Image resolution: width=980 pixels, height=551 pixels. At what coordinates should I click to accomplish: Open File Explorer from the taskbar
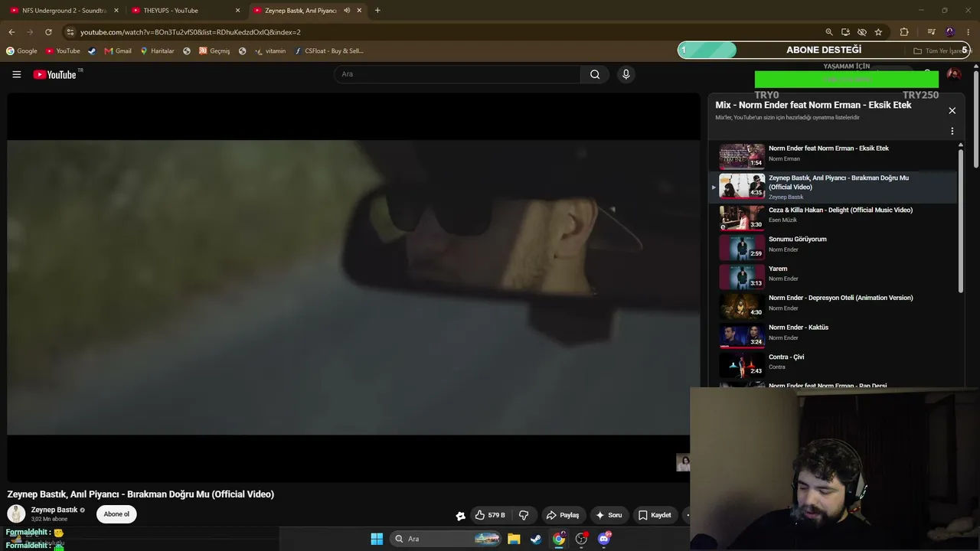(x=514, y=539)
